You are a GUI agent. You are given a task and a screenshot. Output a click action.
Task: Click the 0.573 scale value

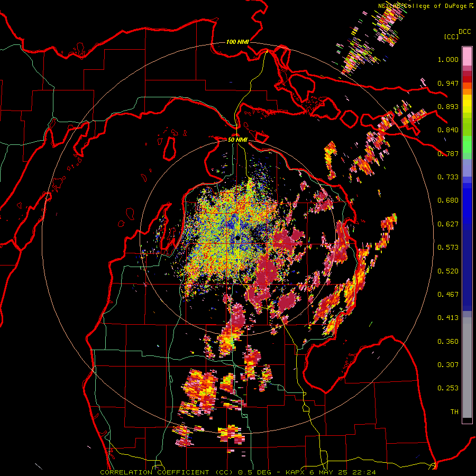point(448,248)
